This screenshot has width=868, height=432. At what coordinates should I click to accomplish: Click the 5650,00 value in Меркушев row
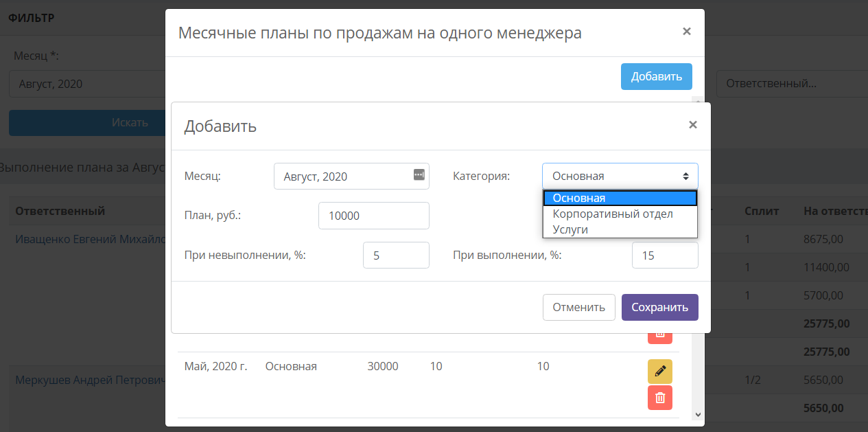(x=823, y=380)
